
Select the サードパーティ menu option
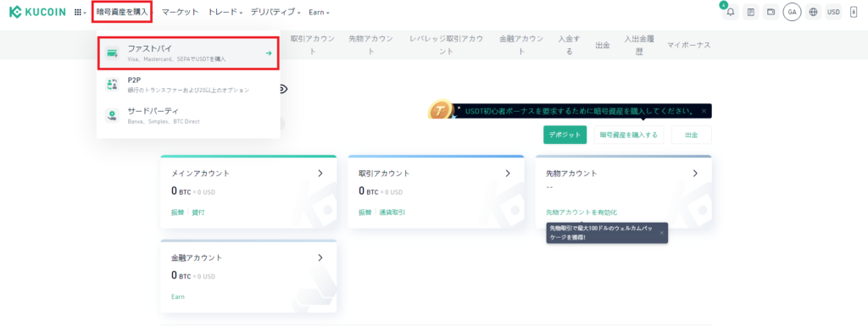(x=188, y=115)
